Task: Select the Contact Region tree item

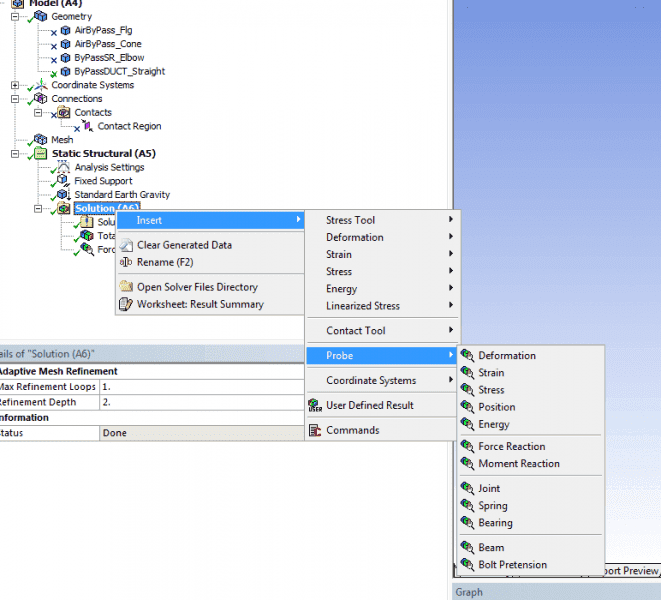Action: (x=129, y=126)
